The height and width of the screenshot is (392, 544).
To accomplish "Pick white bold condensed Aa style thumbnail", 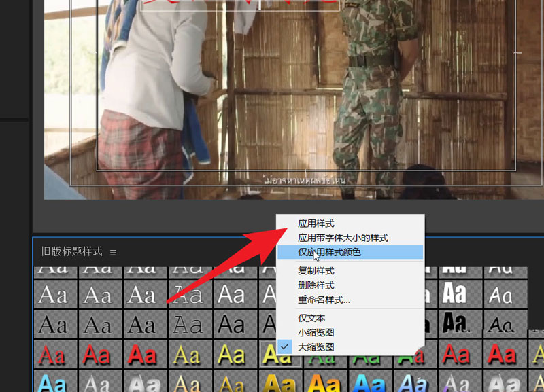I will coord(460,295).
